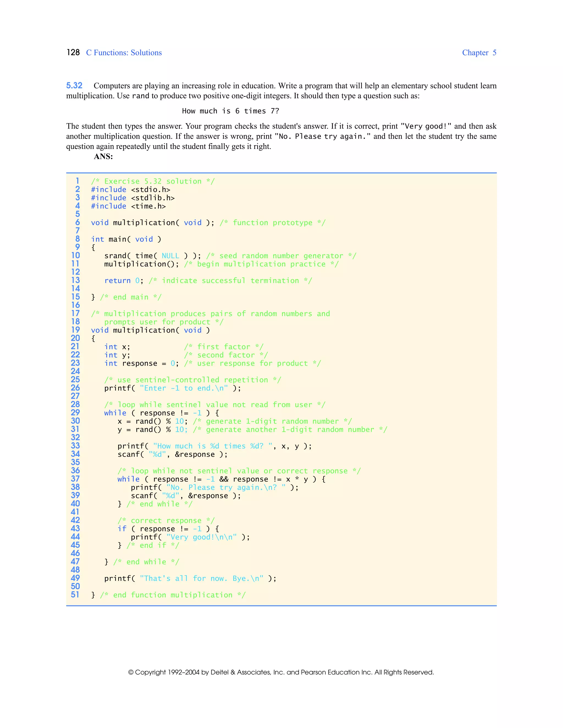563x728 pixels.
Task: Click line 1 Exercise 5.32 solution comment
Action: (153, 181)
